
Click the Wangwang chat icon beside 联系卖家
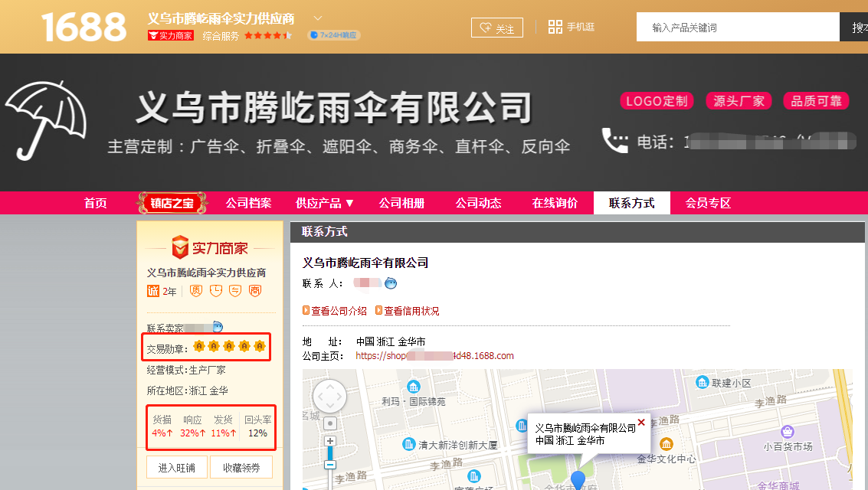[218, 327]
